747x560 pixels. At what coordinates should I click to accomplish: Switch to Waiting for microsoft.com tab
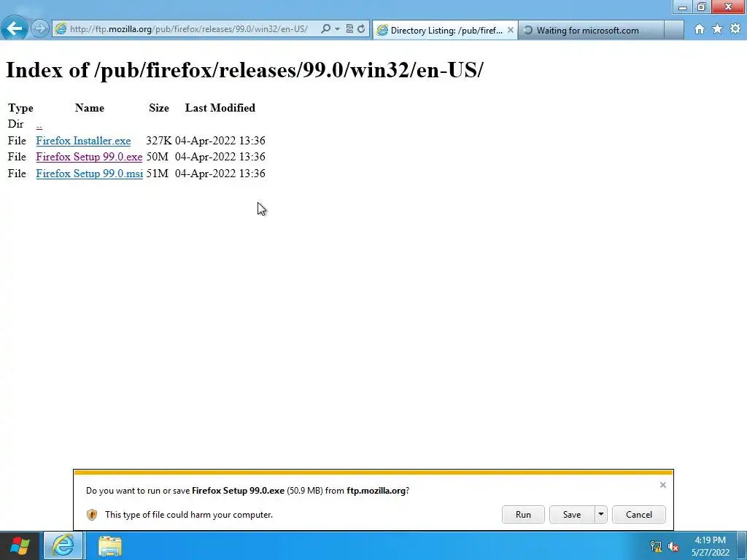591,30
